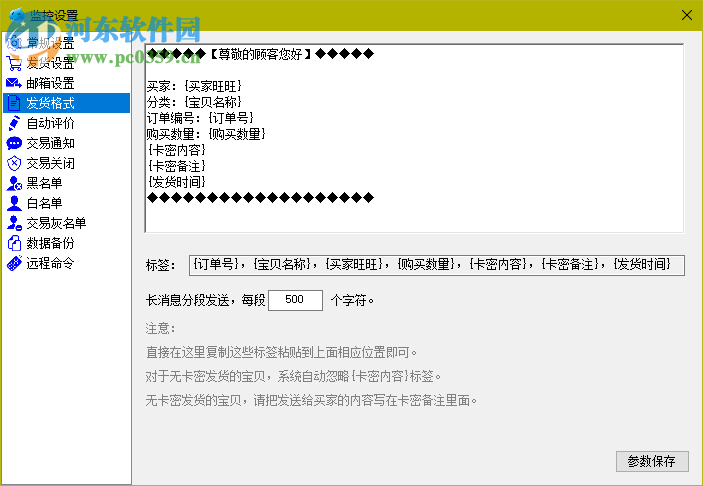The height and width of the screenshot is (486, 703).
Task: Click the envelope icon beside 邮箱设置
Action: coord(14,83)
